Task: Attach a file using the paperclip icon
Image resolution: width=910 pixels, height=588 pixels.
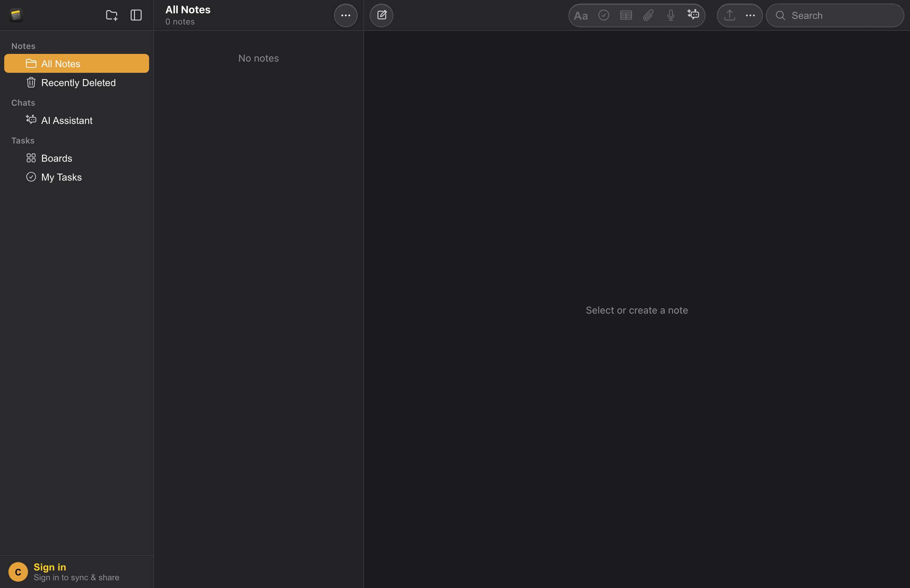Action: click(x=648, y=15)
